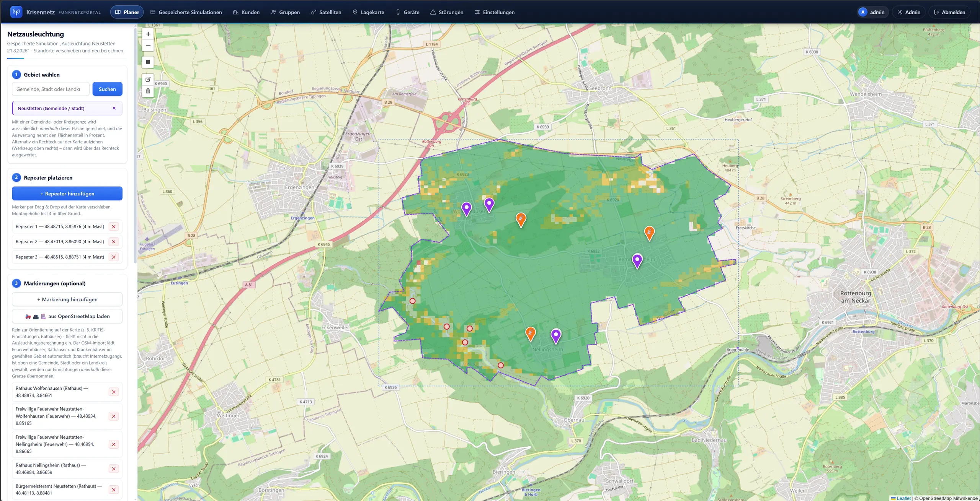Go to the Kunden section

coord(246,12)
